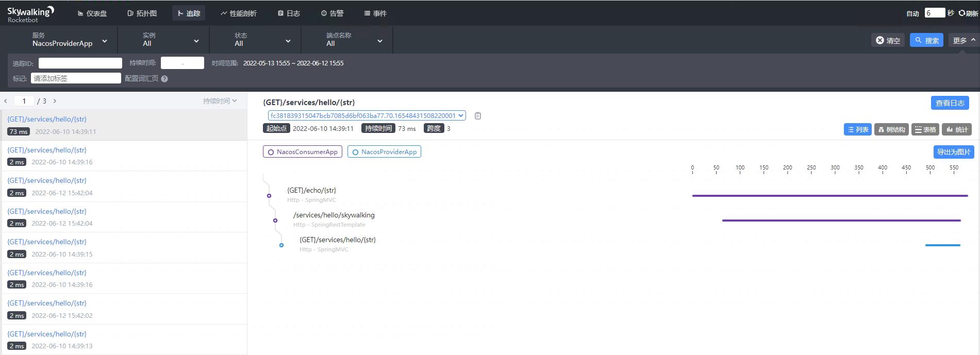Switch to the 拓扑图 topology tab
980x355 pixels.
point(142,13)
